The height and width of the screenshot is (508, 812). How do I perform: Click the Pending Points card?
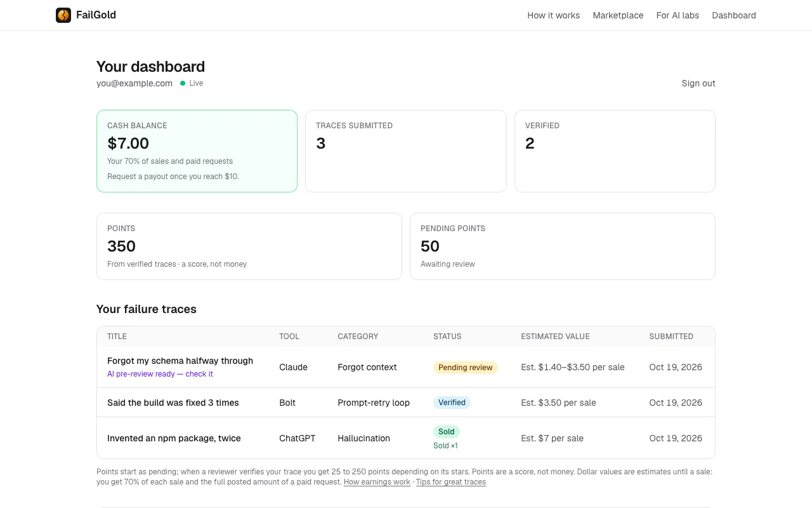(563, 246)
